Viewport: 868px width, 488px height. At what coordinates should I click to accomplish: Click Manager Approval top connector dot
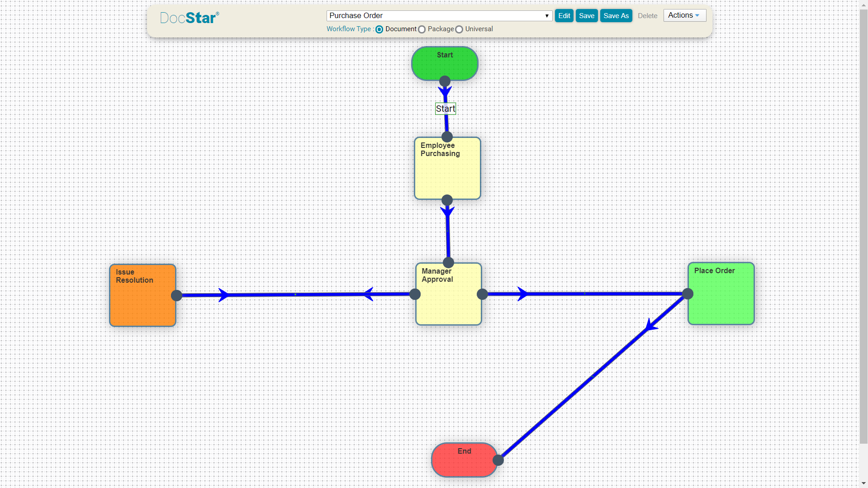coord(448,263)
